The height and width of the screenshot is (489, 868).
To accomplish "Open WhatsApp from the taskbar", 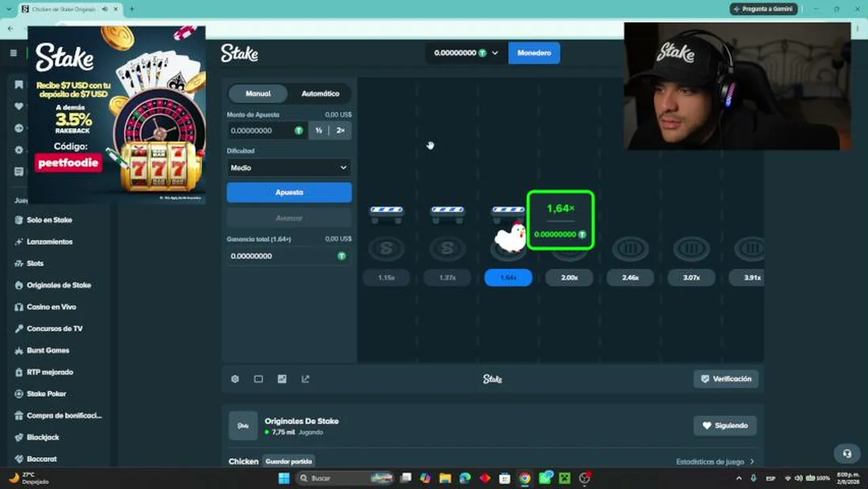I will (x=545, y=478).
